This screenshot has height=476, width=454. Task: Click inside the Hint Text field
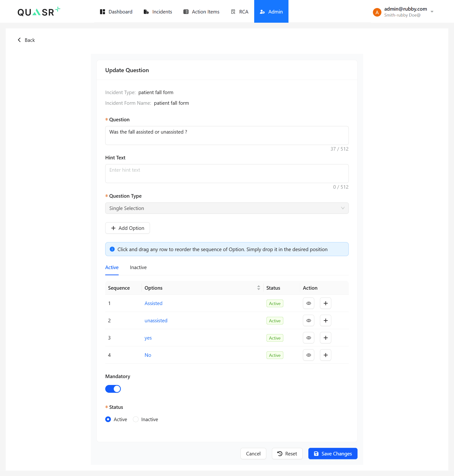tap(227, 173)
